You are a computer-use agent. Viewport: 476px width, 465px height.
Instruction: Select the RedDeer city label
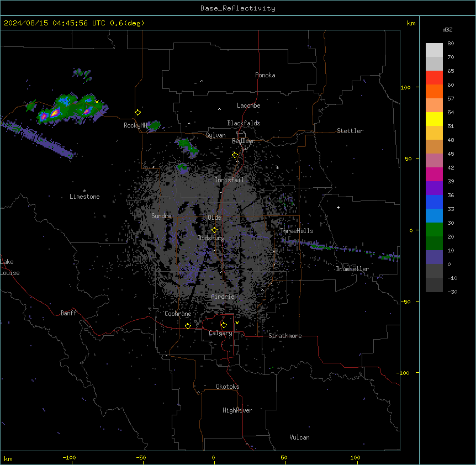click(x=243, y=141)
